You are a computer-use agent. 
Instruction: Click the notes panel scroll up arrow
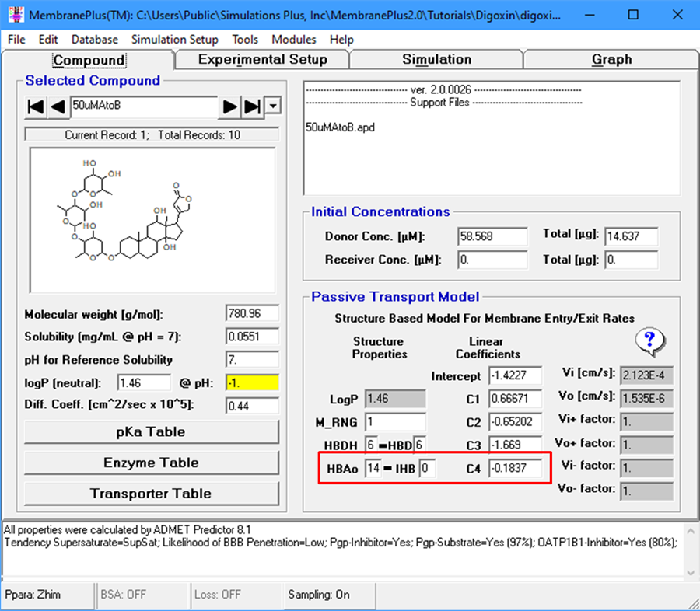pyautogui.click(x=690, y=531)
